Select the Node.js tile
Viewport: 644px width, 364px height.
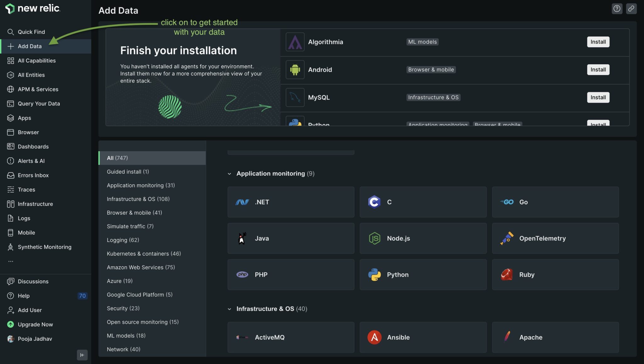tap(423, 238)
